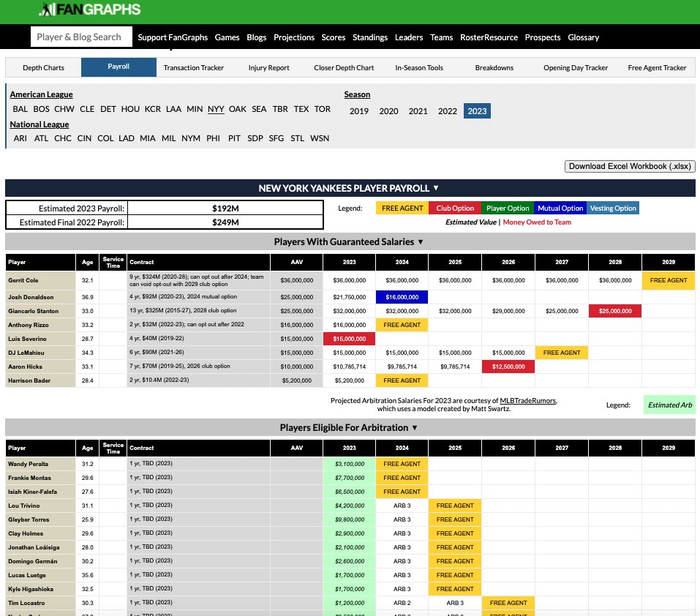Click the National League heading
700x616 pixels.
click(x=39, y=124)
